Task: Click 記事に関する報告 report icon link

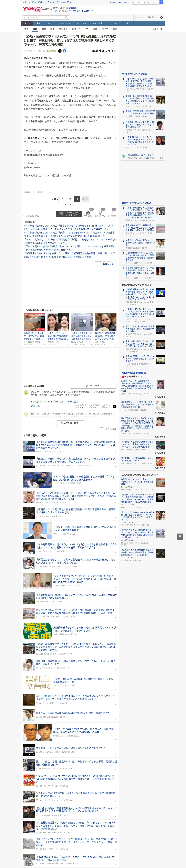Action: [32, 216]
